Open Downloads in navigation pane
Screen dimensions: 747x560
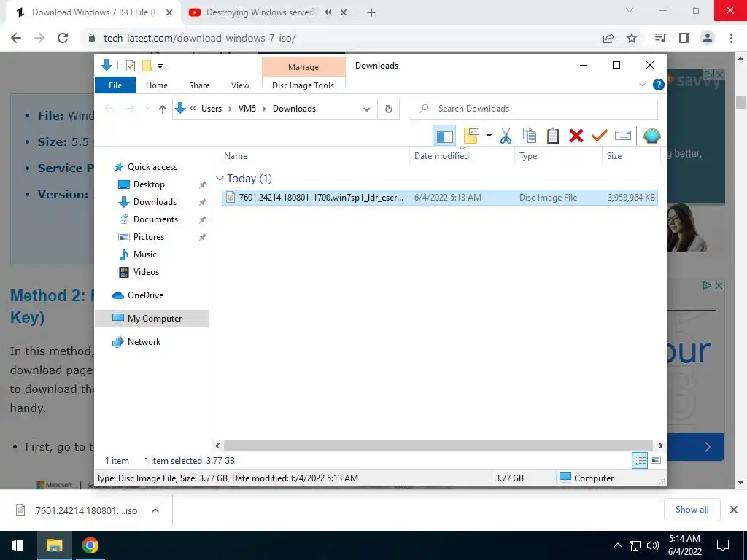click(x=155, y=202)
